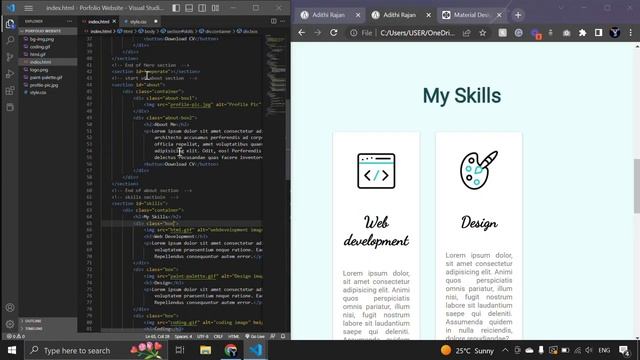This screenshot has width=640, height=360.
Task: Toggle the Chrome side panel
Action: (598, 33)
